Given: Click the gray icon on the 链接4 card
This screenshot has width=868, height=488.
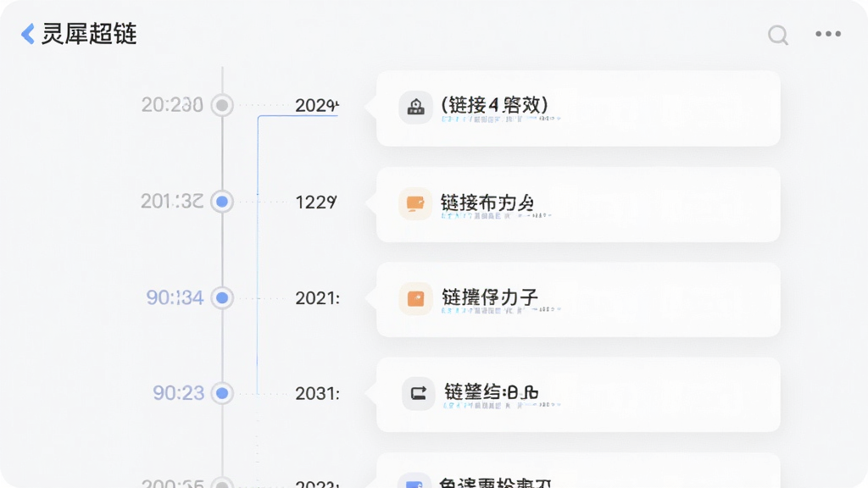Looking at the screenshot, I should coord(415,107).
